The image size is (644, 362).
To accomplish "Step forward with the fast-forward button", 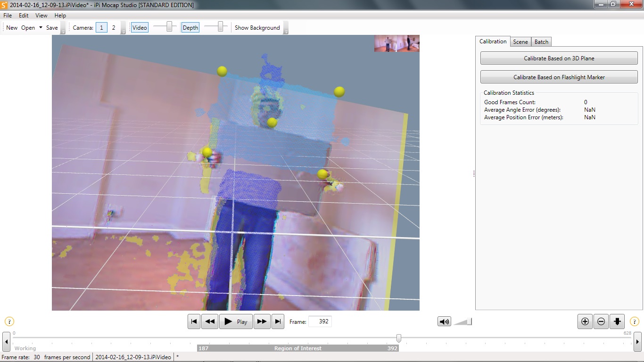I will coord(262,321).
